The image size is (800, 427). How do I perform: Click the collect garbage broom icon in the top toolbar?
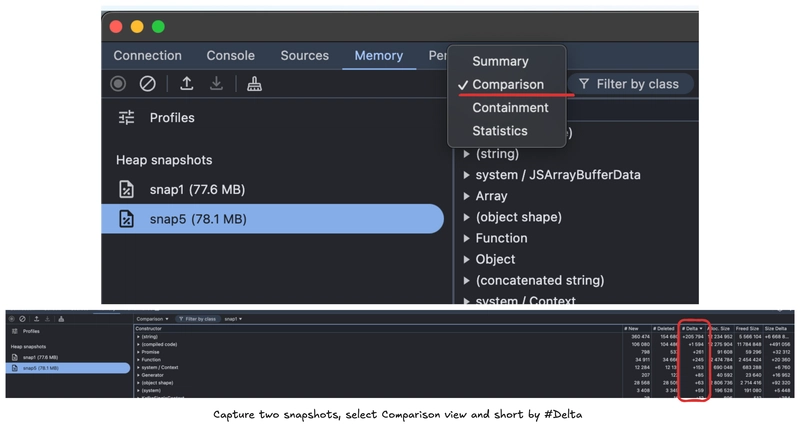tap(255, 84)
